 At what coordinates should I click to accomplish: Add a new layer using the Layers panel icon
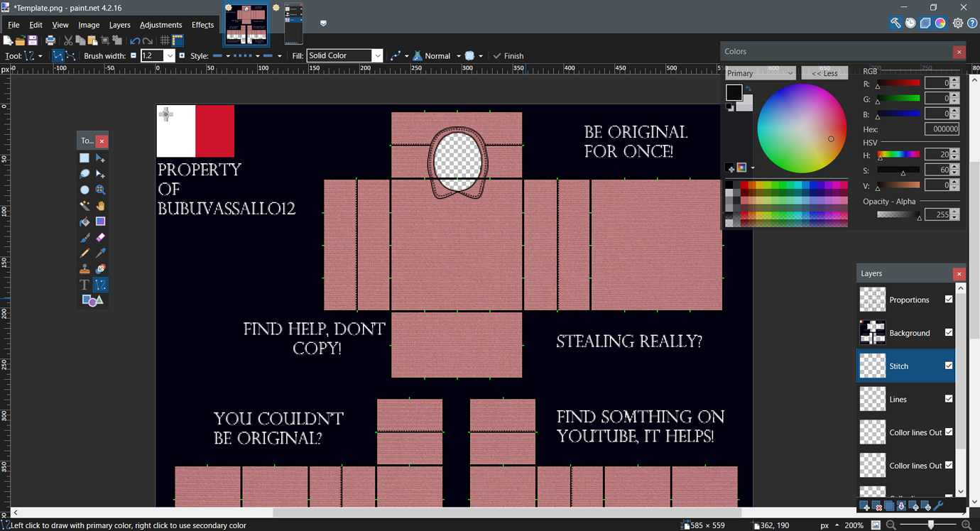pos(865,505)
